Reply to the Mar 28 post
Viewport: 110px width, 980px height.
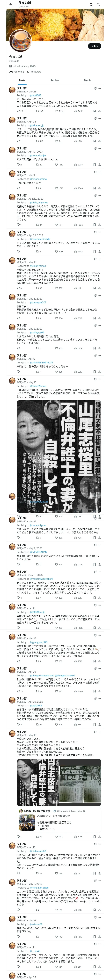(20, 111)
